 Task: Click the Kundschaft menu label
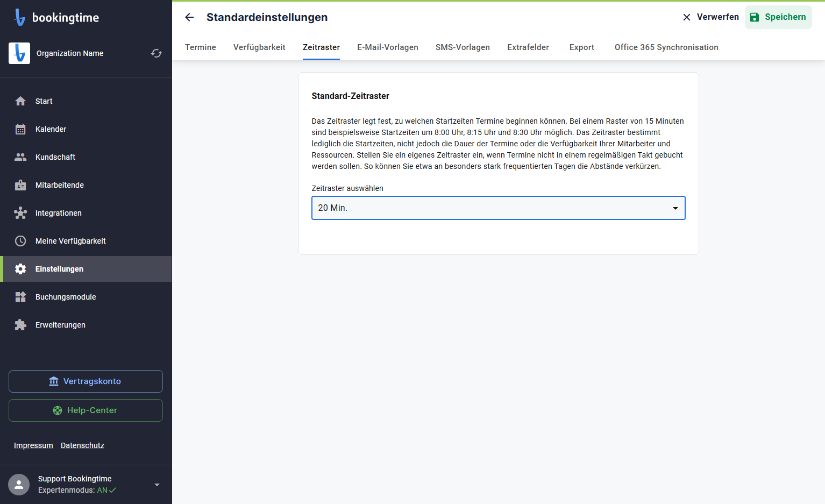pos(55,157)
